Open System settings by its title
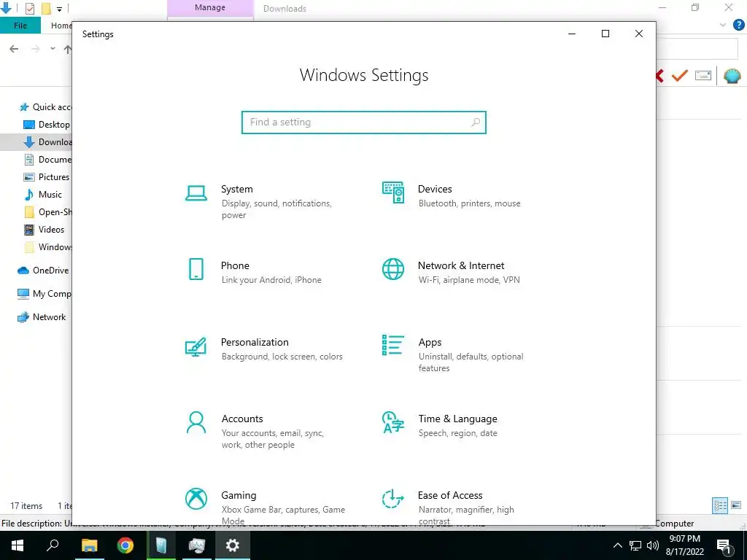Screen dimensions: 747x560 tap(237, 189)
